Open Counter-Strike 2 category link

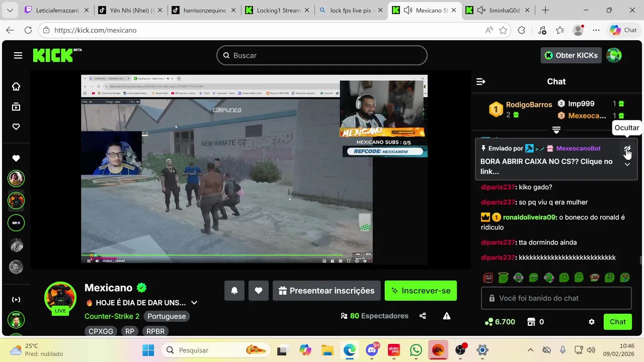[112, 316]
